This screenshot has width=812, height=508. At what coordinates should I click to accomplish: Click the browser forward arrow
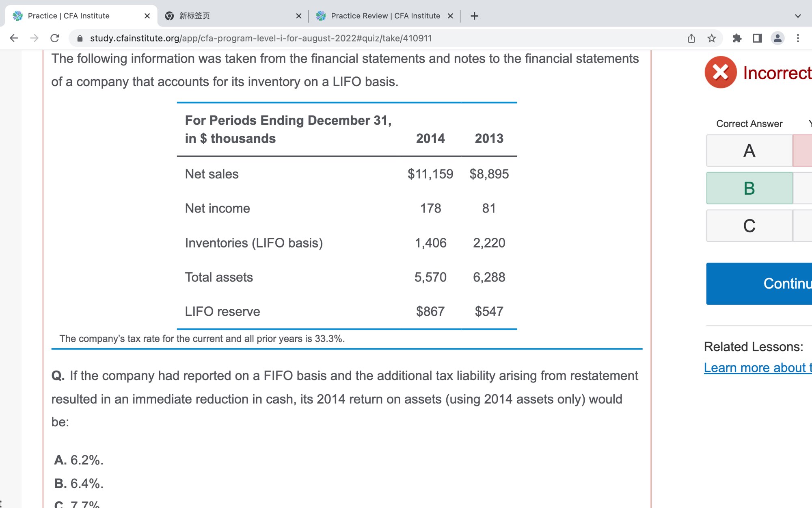(x=35, y=38)
